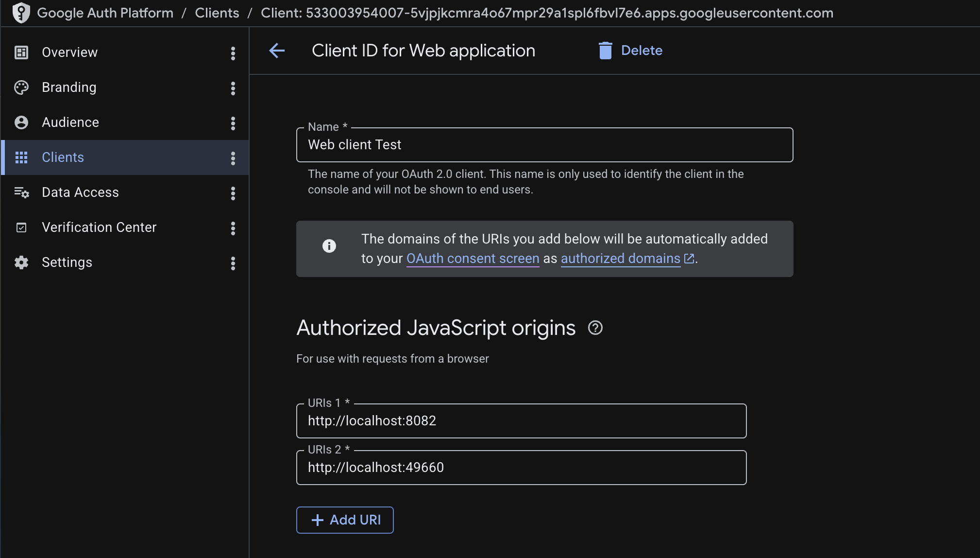Open the Data Access three-dot options menu
Image resolution: width=980 pixels, height=558 pixels.
tap(233, 193)
